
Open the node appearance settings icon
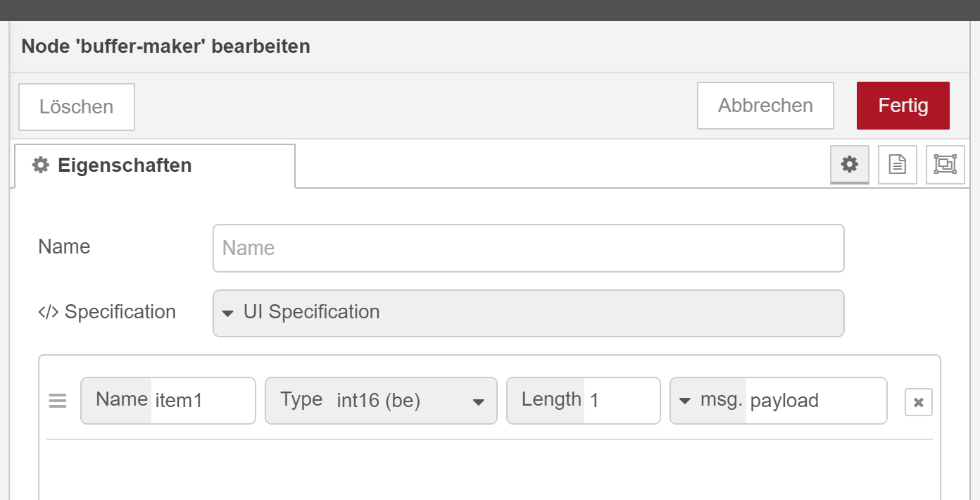[x=946, y=165]
